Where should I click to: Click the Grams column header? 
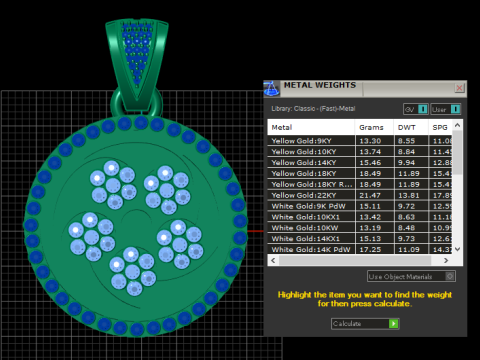tap(374, 127)
